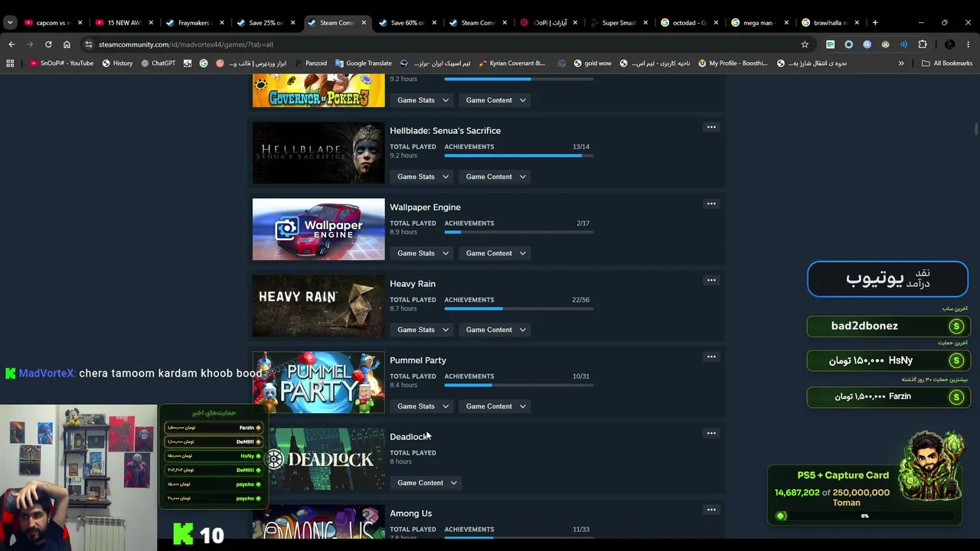The width and height of the screenshot is (980, 551).
Task: Expand Game Content for Wallpaper Engine
Action: 496,253
